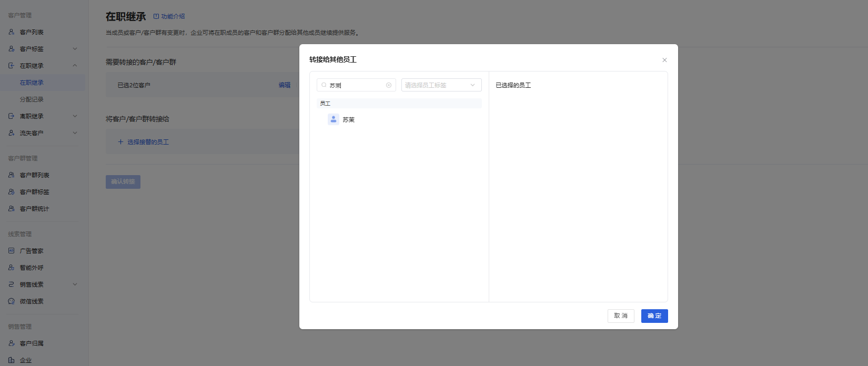Screen dimensions: 868x366
Task: Click the 确定 button in the dialog
Action: [x=654, y=316]
